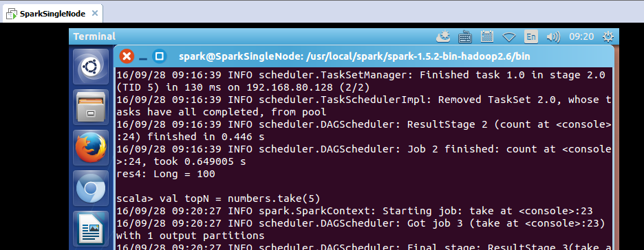This screenshot has height=250, width=644.
Task: Click the 'Finished task 1.0' log line
Action: coord(361,76)
